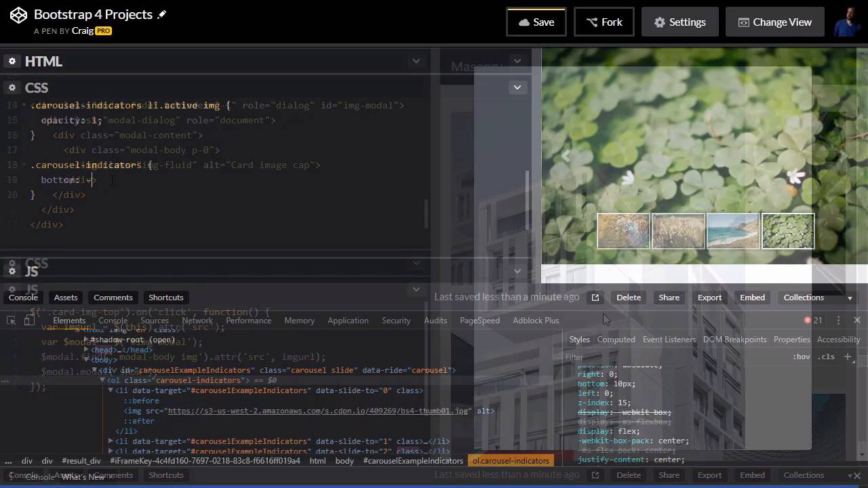
Task: Expand the li data-slide-to="1" node arrow
Action: pos(111,441)
